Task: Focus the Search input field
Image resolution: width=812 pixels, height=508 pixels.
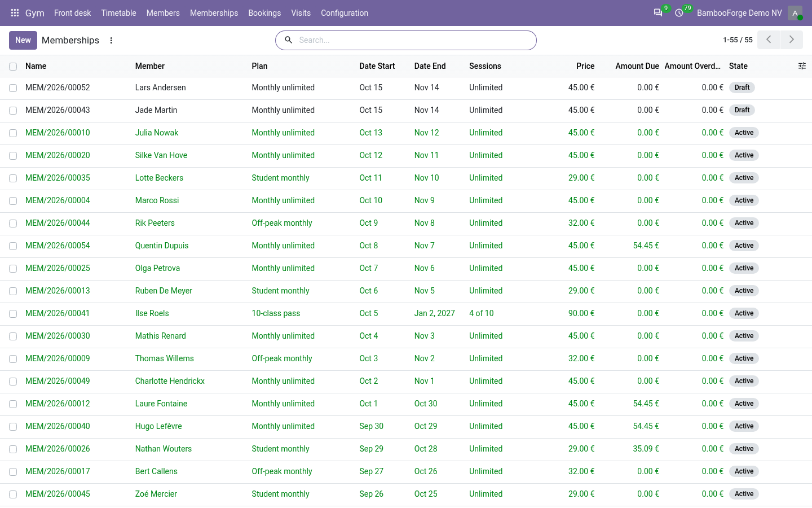Action: tap(414, 40)
